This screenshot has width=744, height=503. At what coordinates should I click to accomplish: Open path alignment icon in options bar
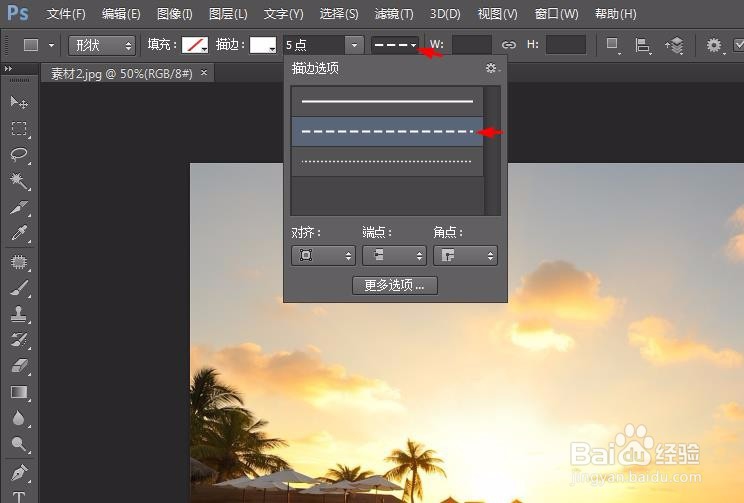[642, 46]
